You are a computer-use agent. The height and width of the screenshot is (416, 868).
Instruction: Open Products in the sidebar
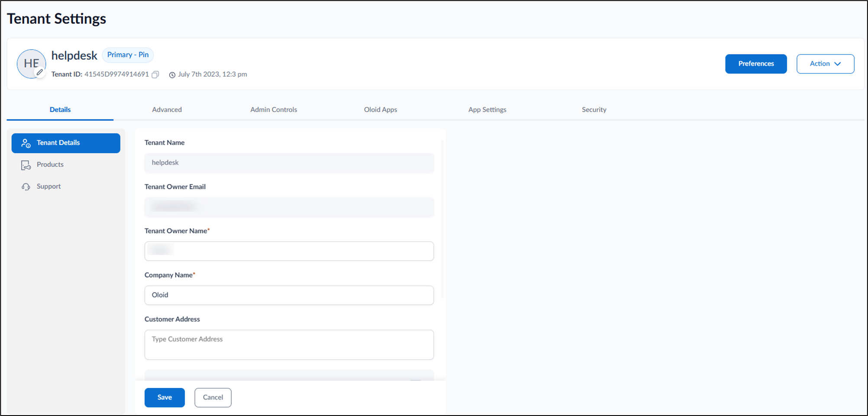66,164
